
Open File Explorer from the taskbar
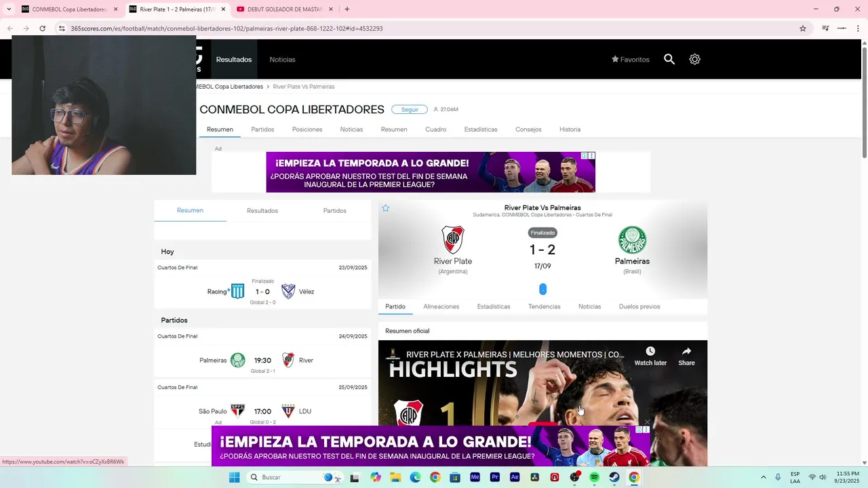395,477
